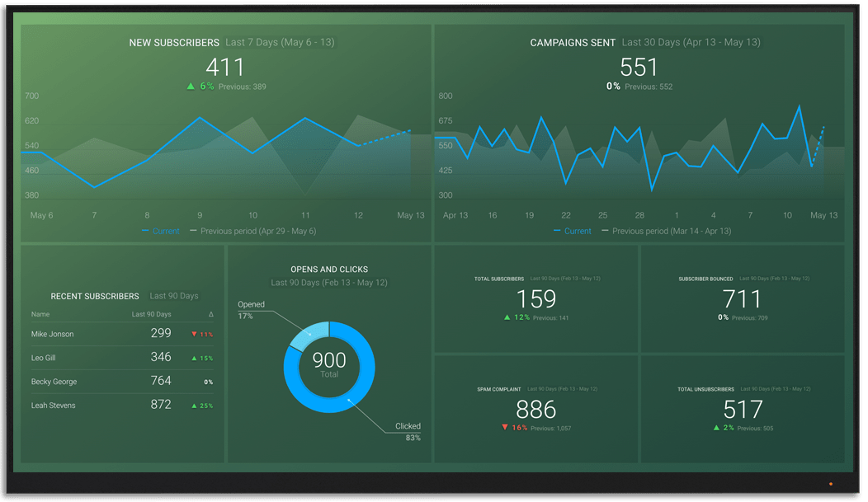
Task: Open Recent Subscribers Last 90 Days range
Action: click(174, 296)
